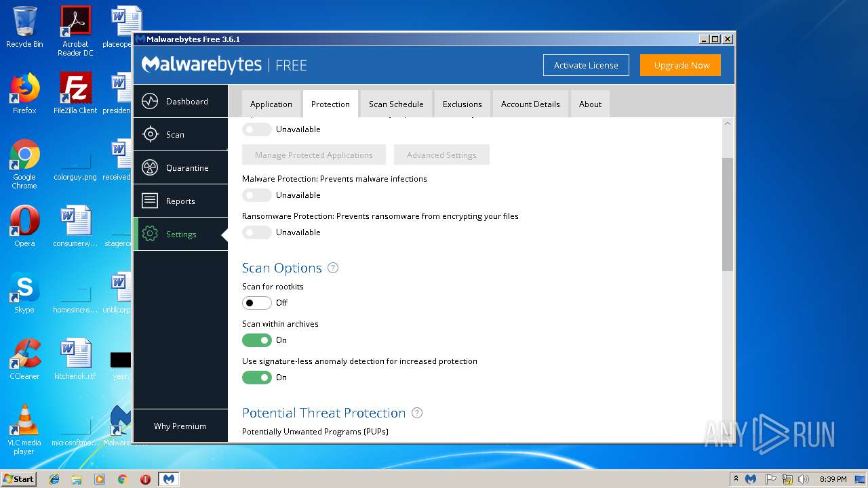Screen dimensions: 868x488
Task: Click Malwarebytes button in taskbar
Action: point(168,479)
